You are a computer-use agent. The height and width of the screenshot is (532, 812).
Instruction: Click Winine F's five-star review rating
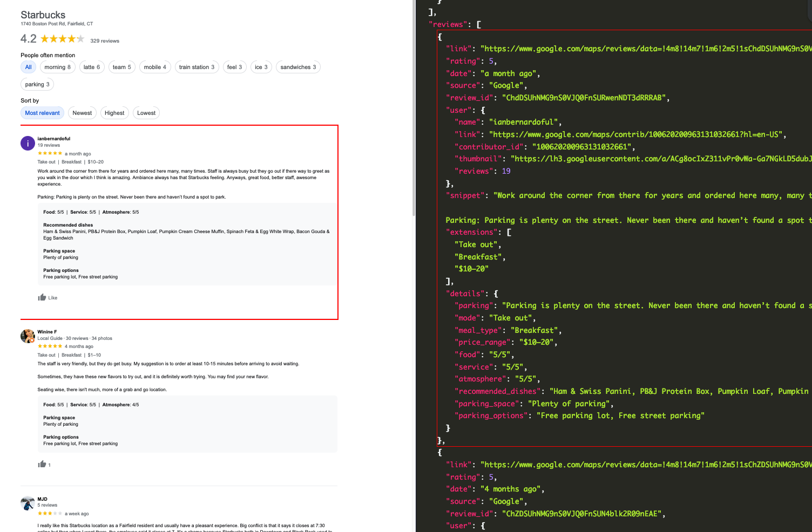pyautogui.click(x=50, y=346)
